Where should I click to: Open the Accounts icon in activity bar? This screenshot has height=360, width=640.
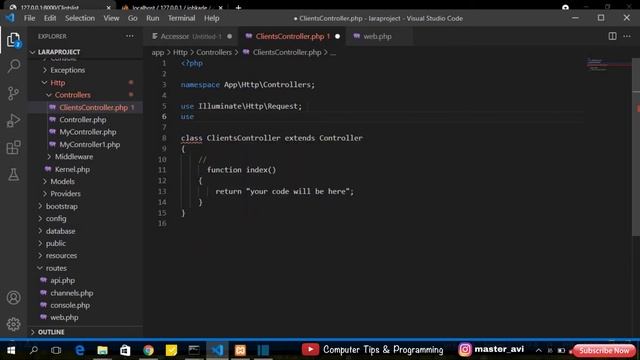coord(13,298)
